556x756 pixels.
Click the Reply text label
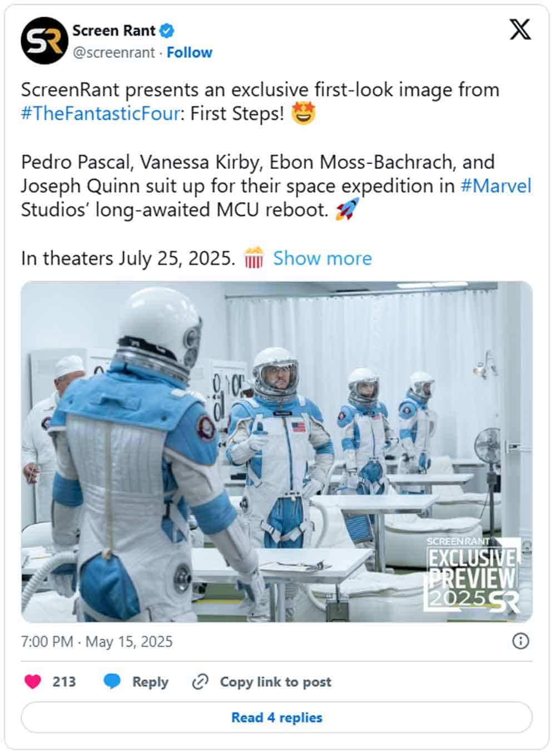coord(150,682)
